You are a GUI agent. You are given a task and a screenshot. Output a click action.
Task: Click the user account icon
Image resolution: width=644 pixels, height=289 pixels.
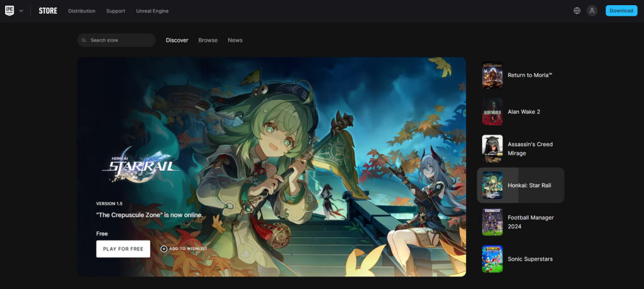click(592, 11)
